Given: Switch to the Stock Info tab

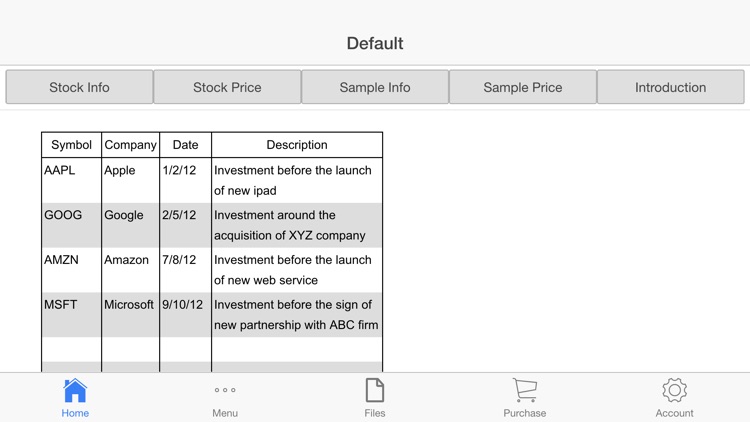Looking at the screenshot, I should point(79,87).
